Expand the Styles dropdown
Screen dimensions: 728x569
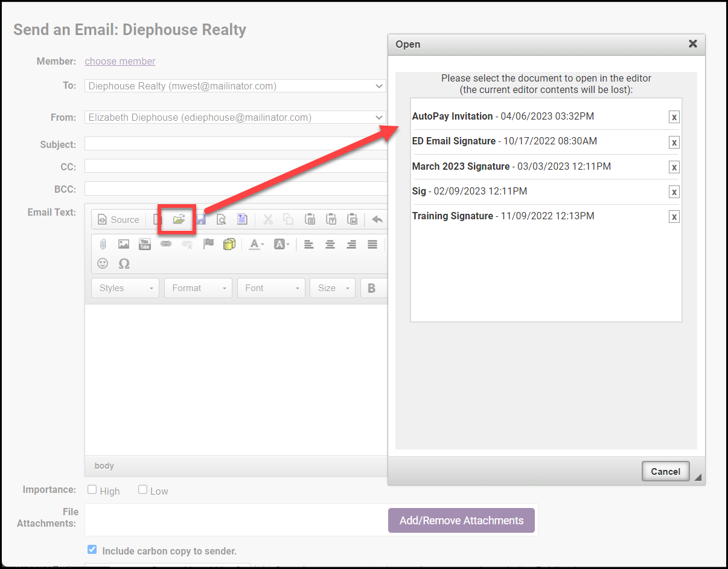tap(125, 288)
